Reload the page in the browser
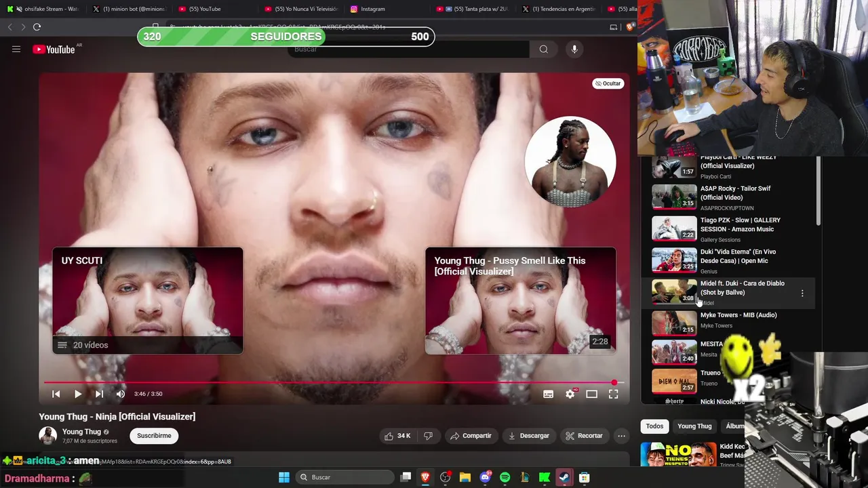868x488 pixels. pos(37,27)
